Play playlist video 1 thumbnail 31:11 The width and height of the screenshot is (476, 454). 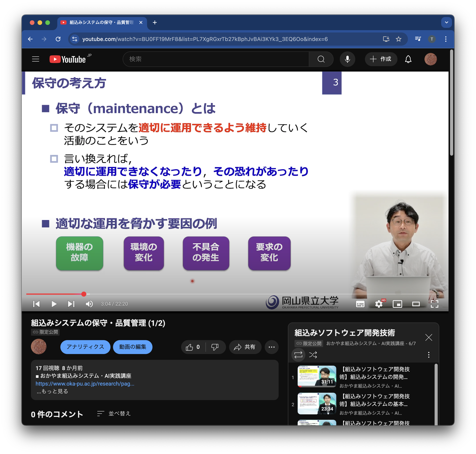pos(317,376)
